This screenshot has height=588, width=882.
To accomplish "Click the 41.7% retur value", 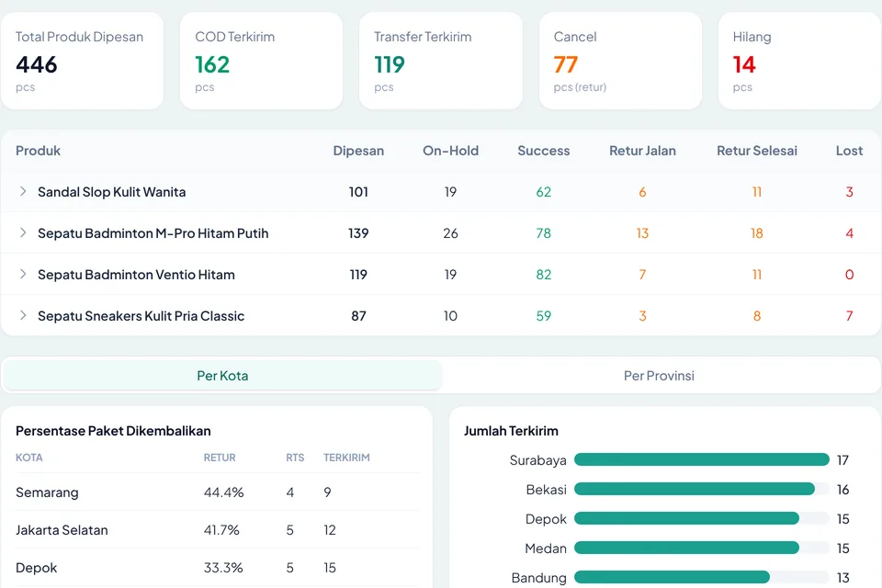I will [x=221, y=530].
